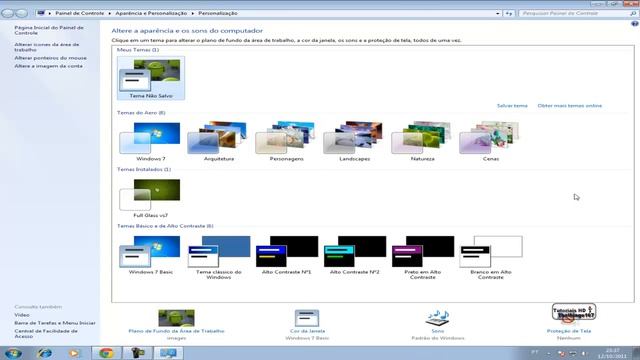Apply the Full Glass vs7 theme

151,198
